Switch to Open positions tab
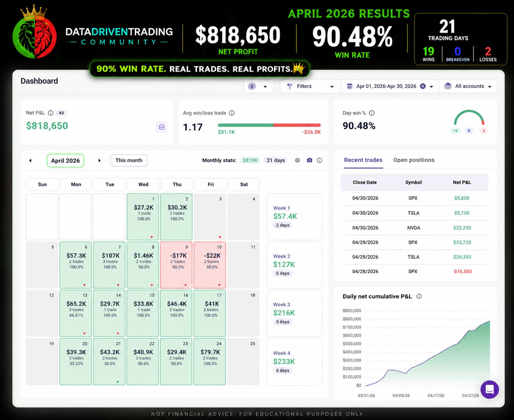Viewport: 514px width, 420px height. pyautogui.click(x=414, y=160)
